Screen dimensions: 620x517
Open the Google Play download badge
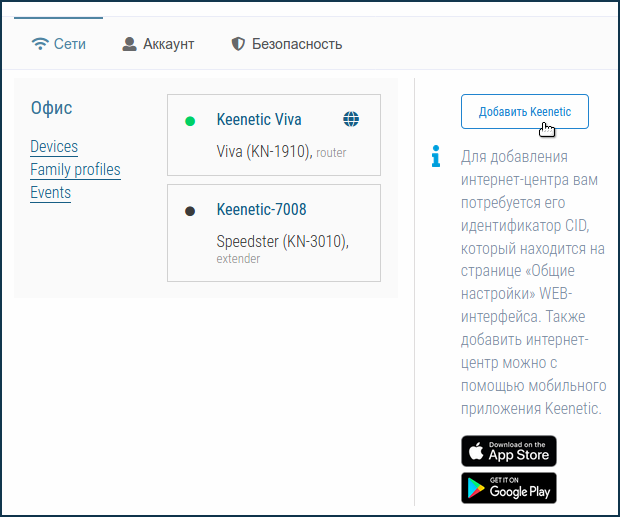point(508,488)
